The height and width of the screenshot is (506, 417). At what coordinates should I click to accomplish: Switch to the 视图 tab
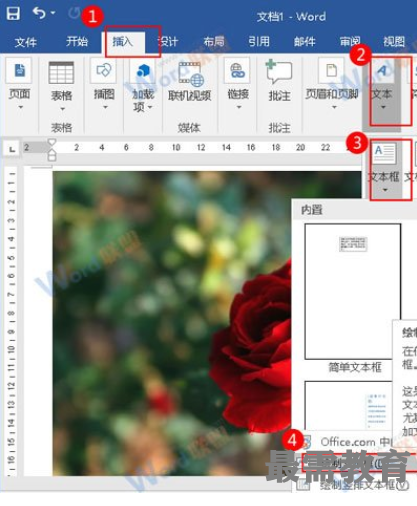[x=394, y=42]
